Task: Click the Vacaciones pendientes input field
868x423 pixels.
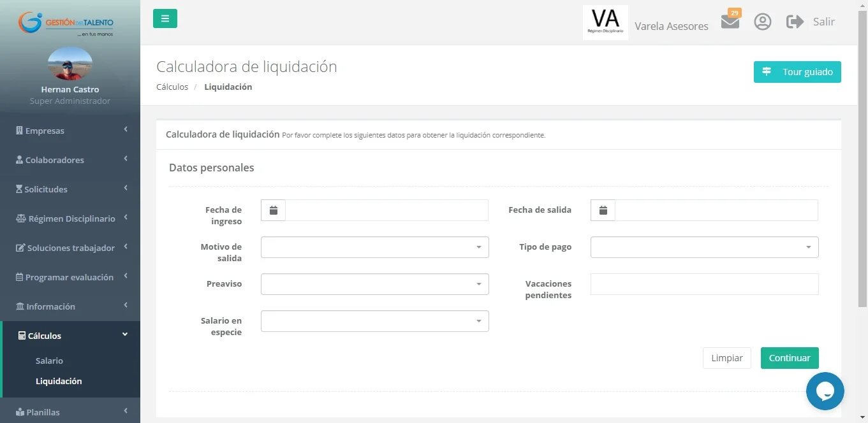Action: pyautogui.click(x=704, y=284)
